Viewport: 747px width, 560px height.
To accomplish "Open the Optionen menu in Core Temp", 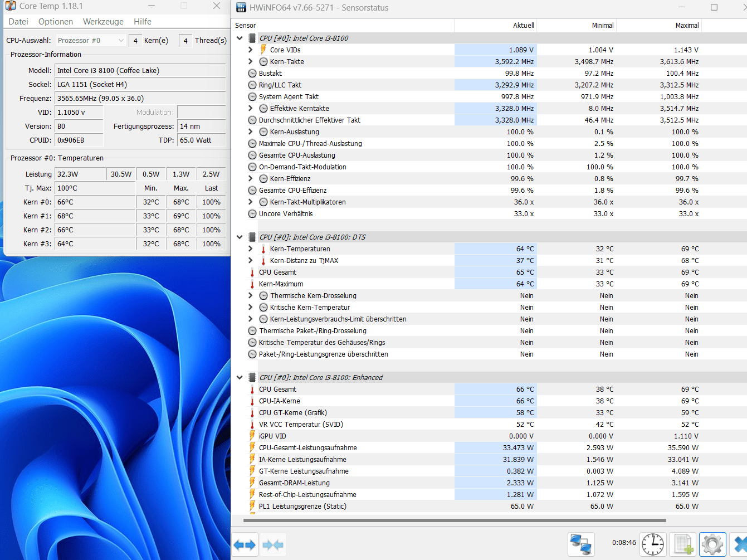I will (x=56, y=22).
